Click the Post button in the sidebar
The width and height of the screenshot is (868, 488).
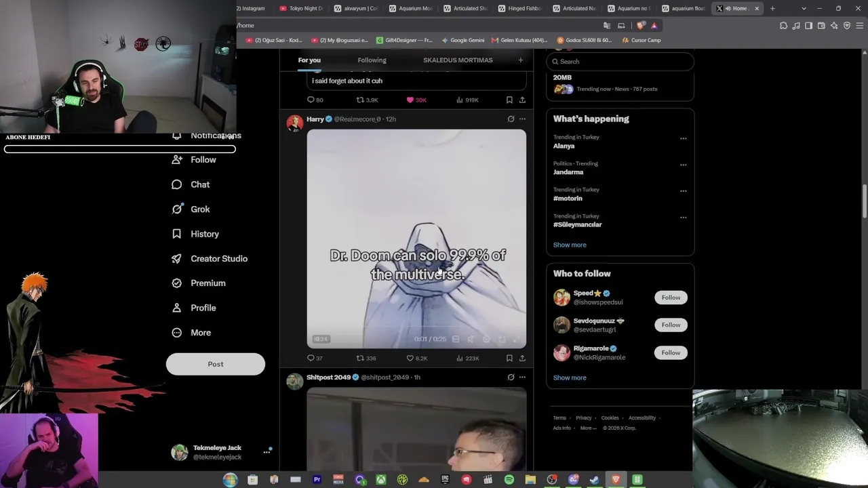pos(216,364)
